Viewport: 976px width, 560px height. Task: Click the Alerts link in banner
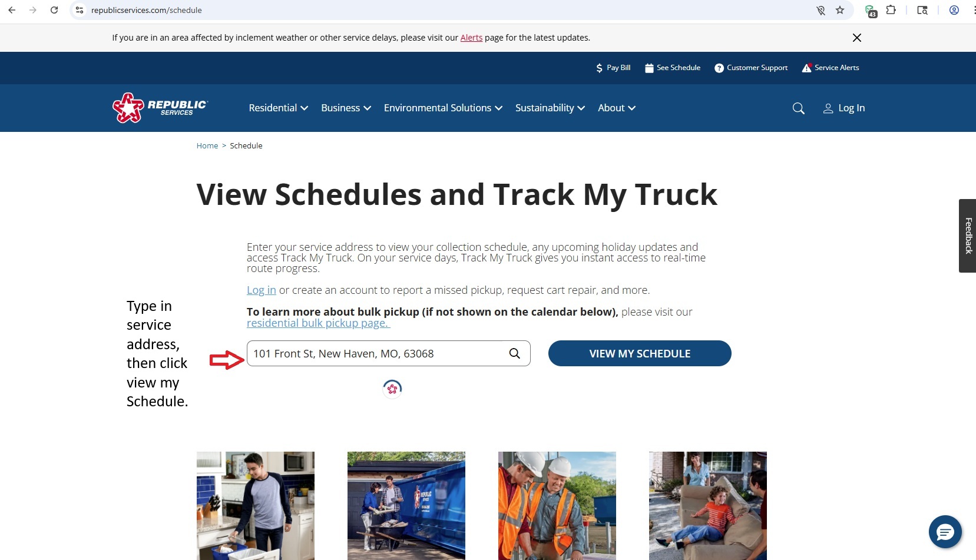(471, 38)
